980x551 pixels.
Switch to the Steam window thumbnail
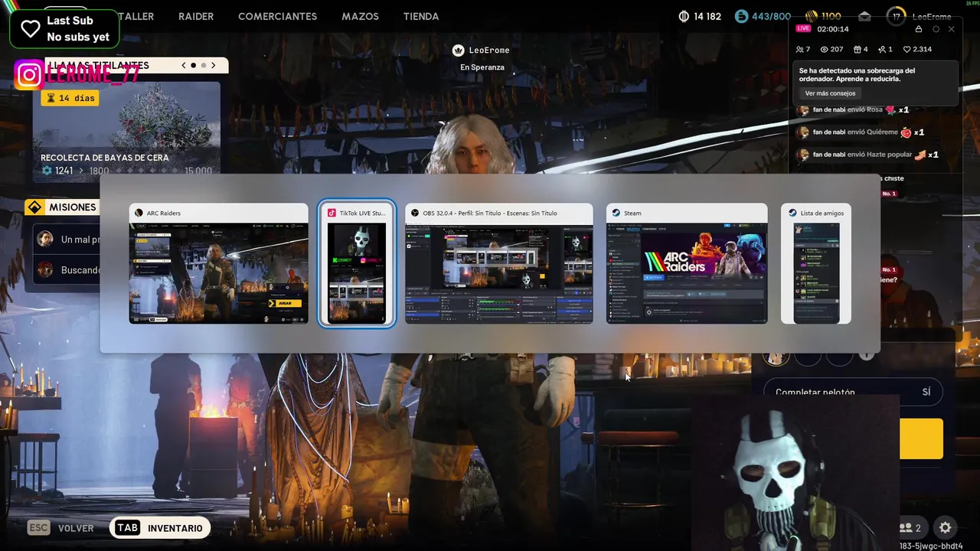[687, 263]
